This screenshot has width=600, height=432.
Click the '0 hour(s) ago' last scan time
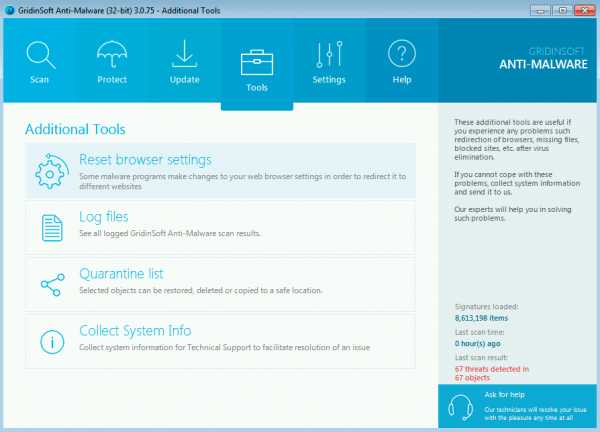tap(477, 344)
